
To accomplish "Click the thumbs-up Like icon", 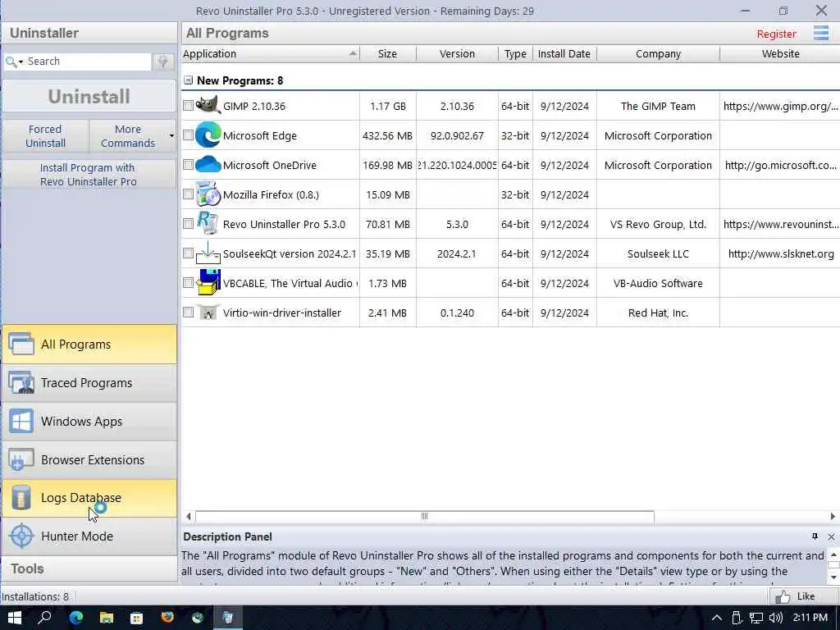I will click(x=783, y=596).
